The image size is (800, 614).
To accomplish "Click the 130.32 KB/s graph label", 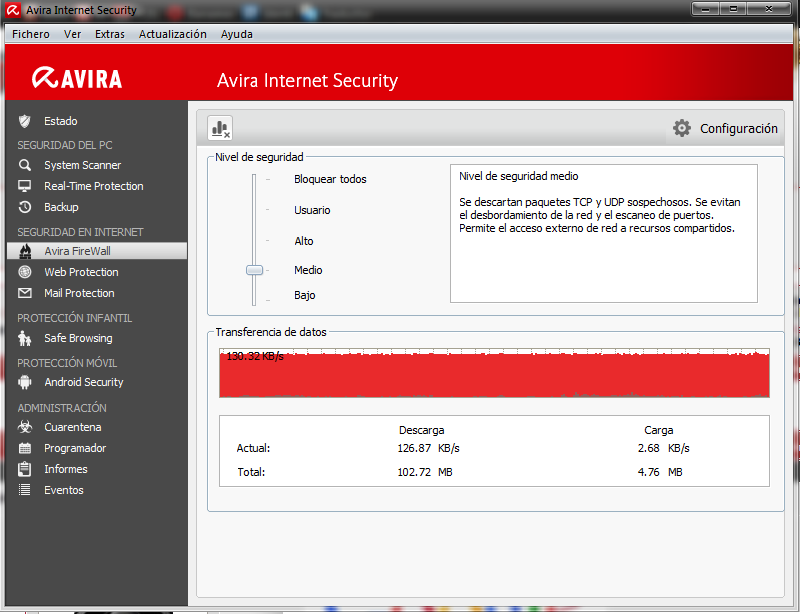I will point(255,356).
